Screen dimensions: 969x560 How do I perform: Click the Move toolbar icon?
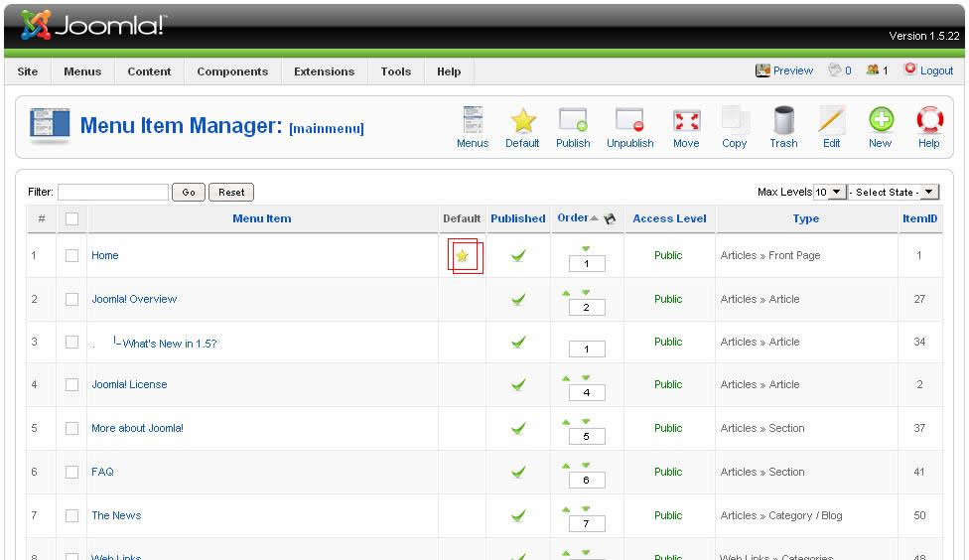point(686,128)
